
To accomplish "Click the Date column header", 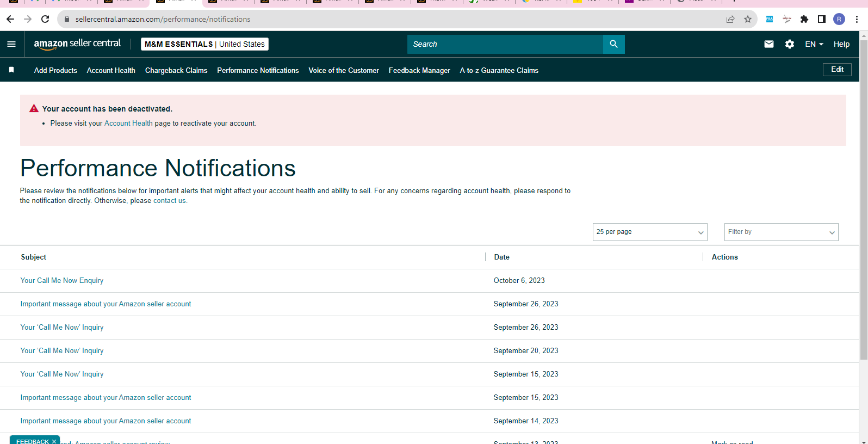I will [501, 257].
